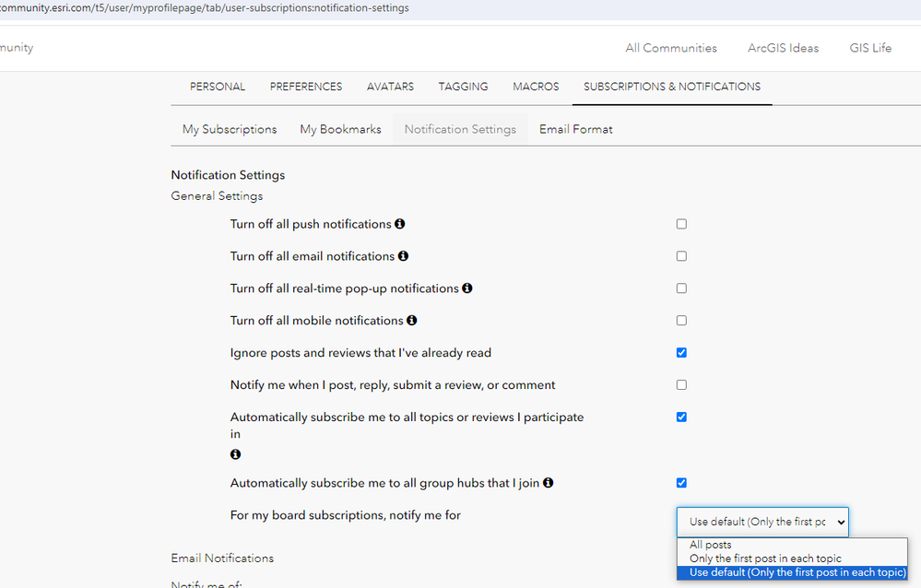Select the highlighted Use default option

pyautogui.click(x=792, y=572)
